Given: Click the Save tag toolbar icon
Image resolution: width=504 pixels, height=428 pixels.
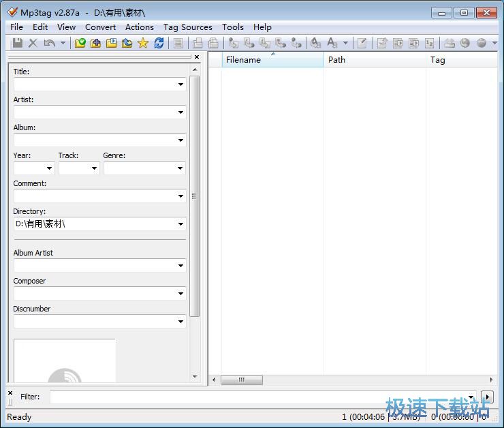Looking at the screenshot, I should click(18, 43).
